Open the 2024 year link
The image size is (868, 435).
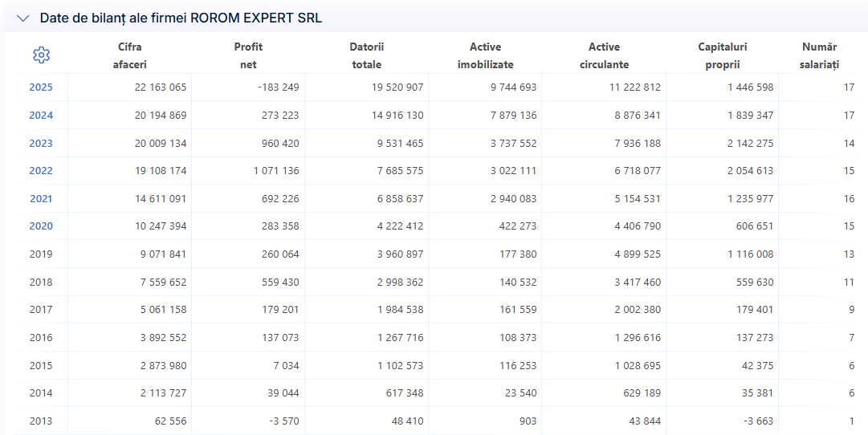pyautogui.click(x=41, y=116)
